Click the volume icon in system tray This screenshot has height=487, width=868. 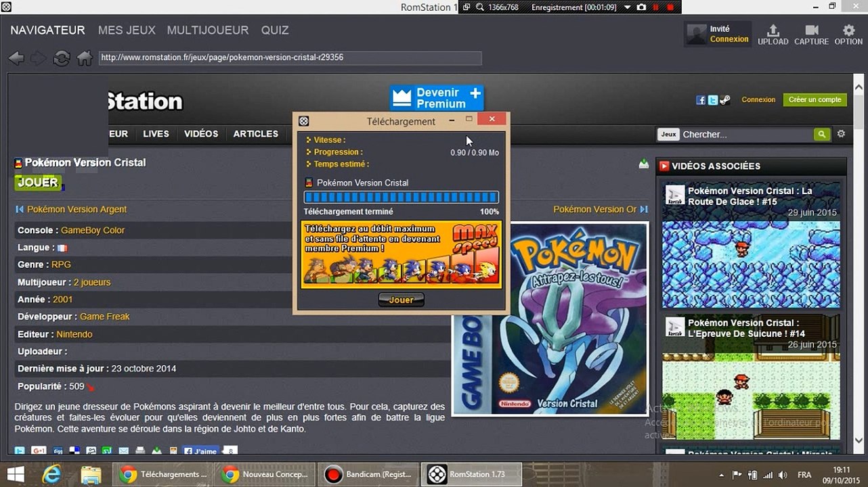tap(783, 475)
